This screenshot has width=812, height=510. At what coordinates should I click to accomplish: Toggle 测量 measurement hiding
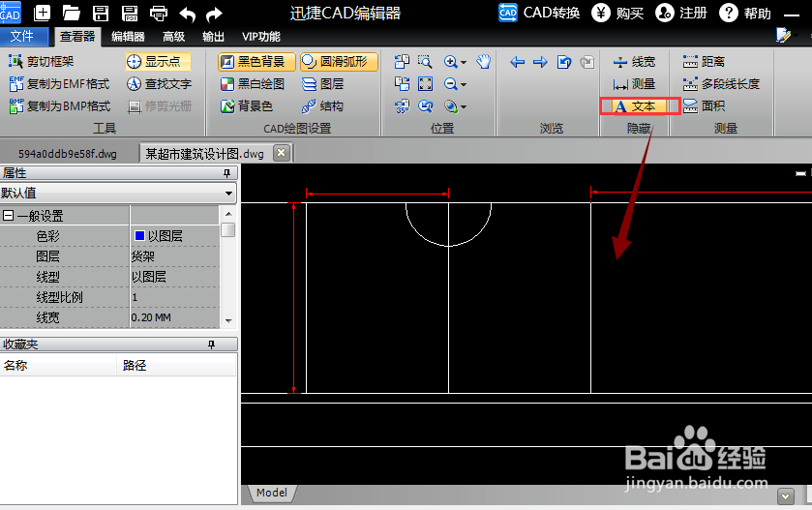pyautogui.click(x=634, y=84)
